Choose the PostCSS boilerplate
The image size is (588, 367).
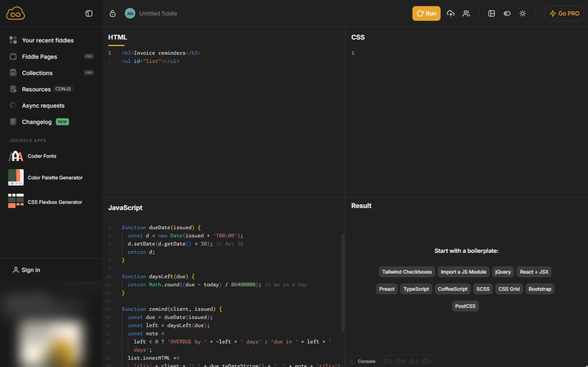pos(465,306)
